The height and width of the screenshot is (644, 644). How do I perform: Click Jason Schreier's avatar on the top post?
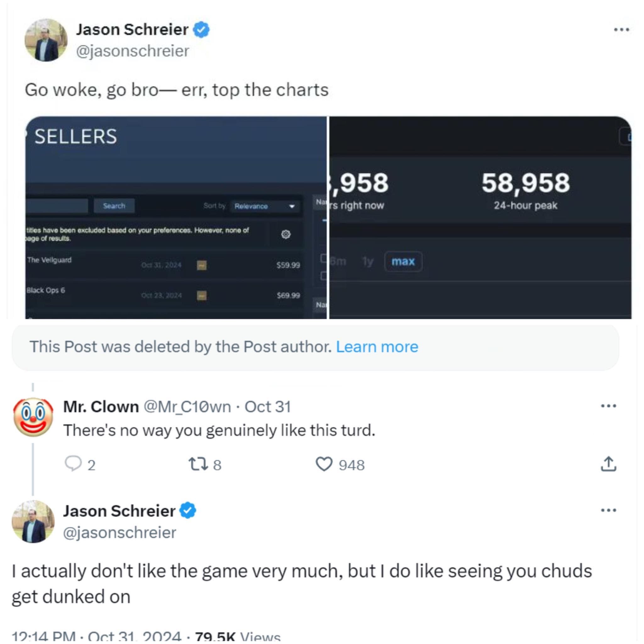point(46,40)
